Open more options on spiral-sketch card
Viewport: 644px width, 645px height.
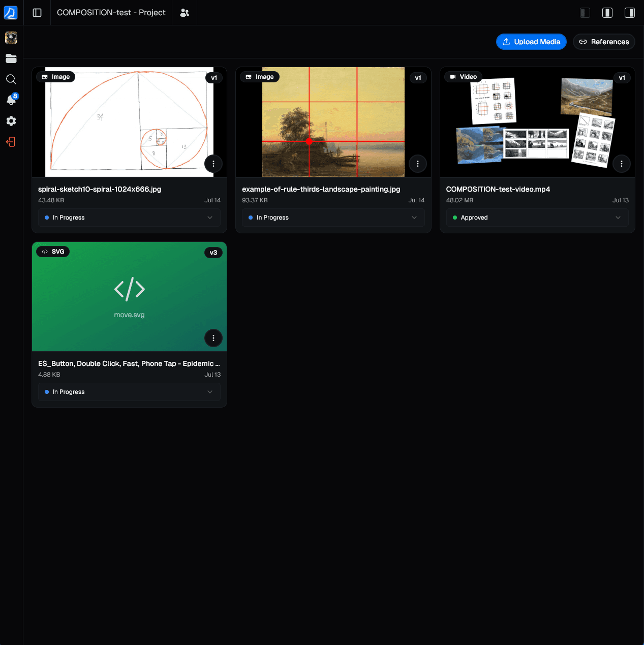(213, 164)
